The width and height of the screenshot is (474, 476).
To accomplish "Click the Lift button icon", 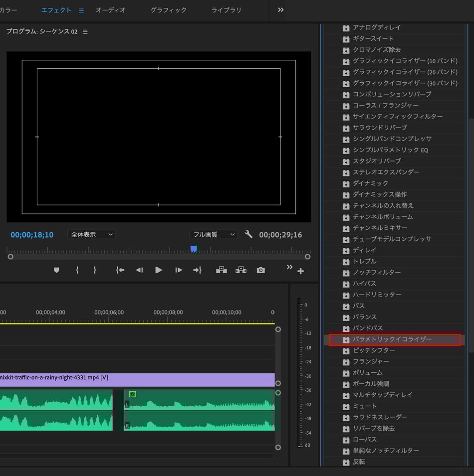I will 222,270.
